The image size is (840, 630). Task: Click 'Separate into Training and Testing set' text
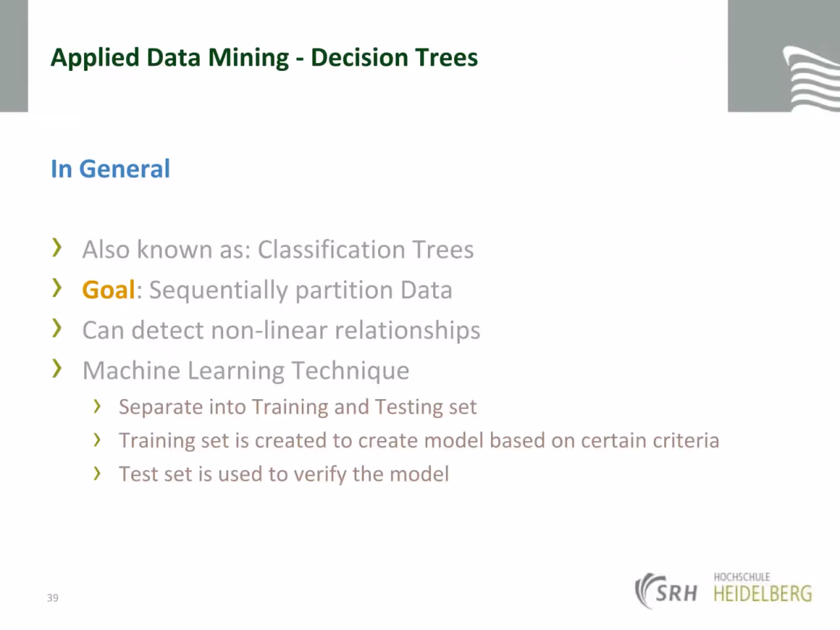tap(297, 407)
